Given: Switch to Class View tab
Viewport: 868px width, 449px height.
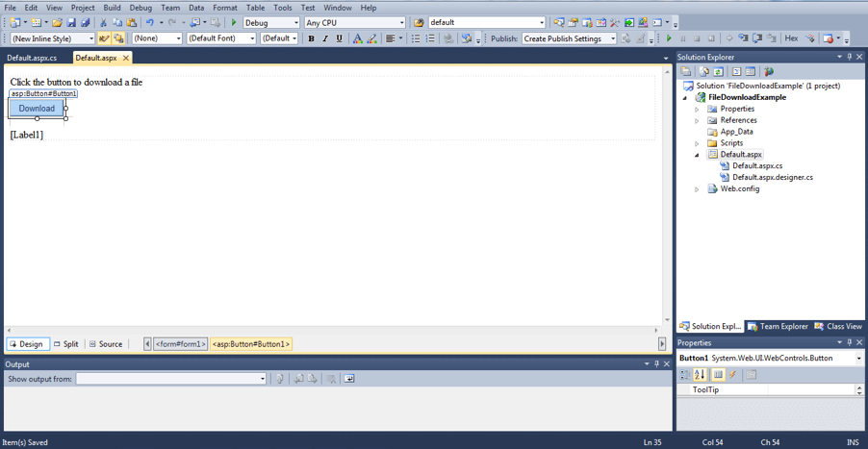Looking at the screenshot, I should click(x=838, y=326).
